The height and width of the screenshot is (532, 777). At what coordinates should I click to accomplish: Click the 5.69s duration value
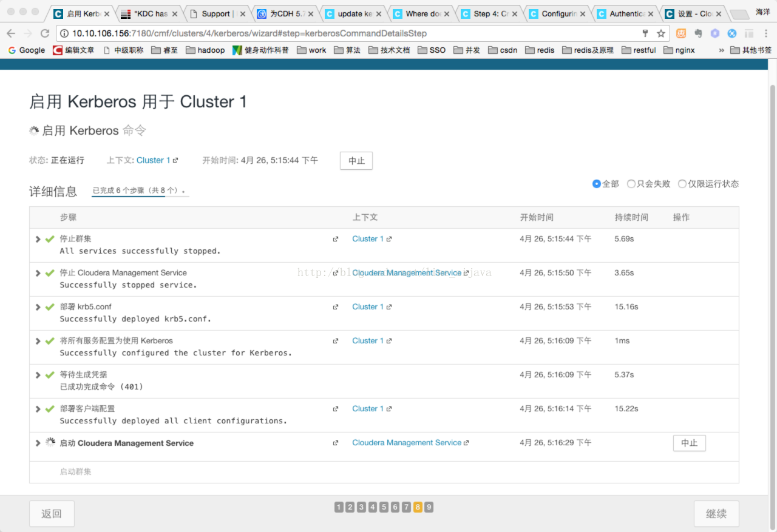624,239
